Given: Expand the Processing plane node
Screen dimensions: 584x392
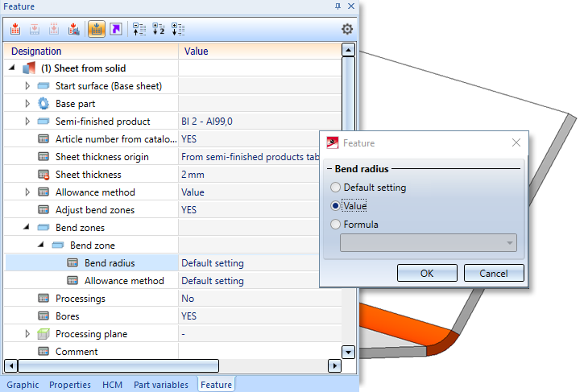Looking at the screenshot, I should pyautogui.click(x=27, y=334).
